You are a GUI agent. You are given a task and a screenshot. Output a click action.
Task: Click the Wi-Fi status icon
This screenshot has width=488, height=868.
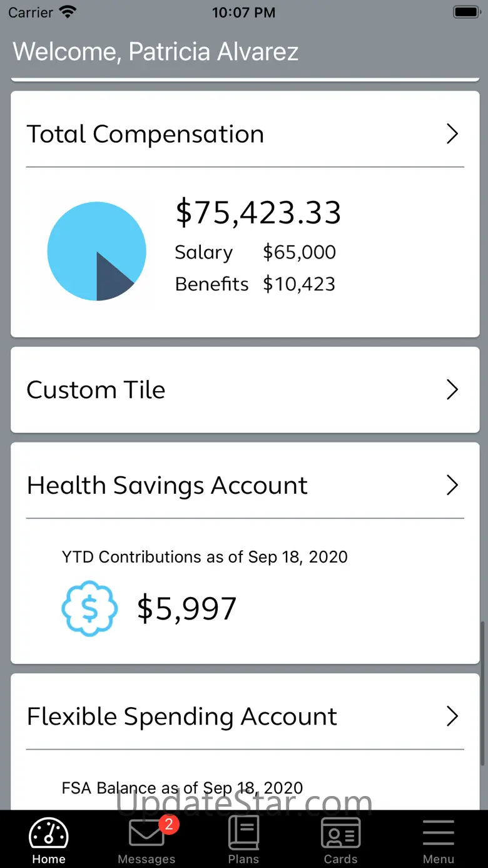coord(67,12)
